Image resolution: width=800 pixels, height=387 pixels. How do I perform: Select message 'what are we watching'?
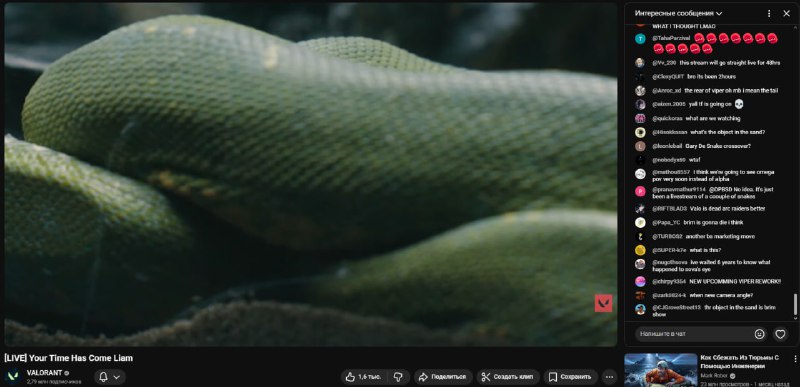[x=713, y=118]
